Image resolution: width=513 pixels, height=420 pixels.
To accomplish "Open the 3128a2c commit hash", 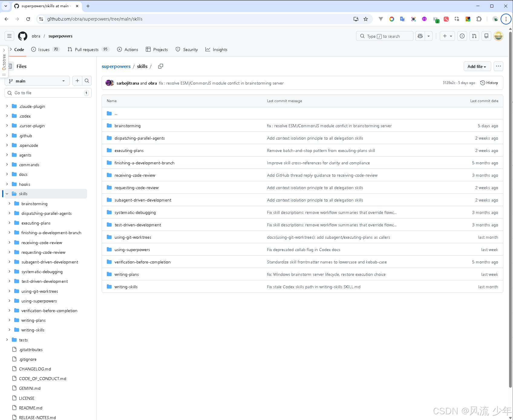I will (x=449, y=83).
